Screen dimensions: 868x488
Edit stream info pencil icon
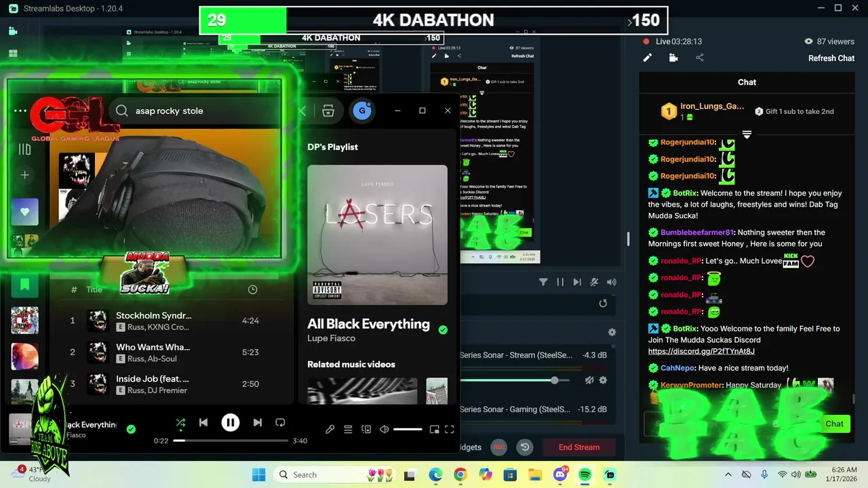pyautogui.click(x=648, y=58)
